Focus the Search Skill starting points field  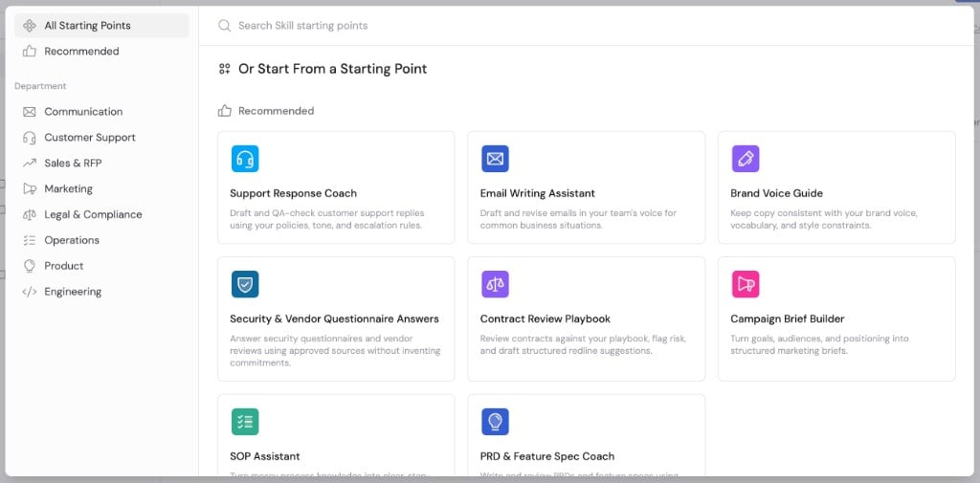click(x=586, y=26)
